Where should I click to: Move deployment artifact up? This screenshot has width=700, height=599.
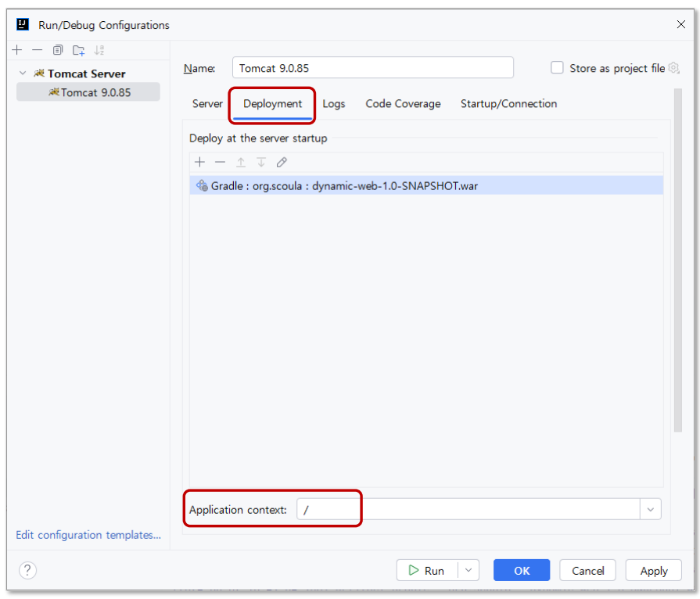point(241,162)
